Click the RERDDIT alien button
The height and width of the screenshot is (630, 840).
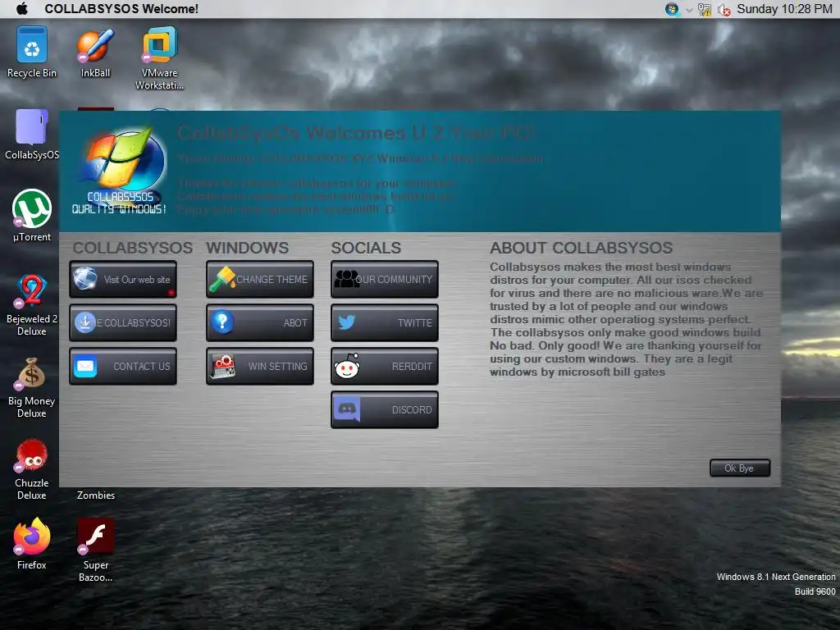(x=385, y=367)
